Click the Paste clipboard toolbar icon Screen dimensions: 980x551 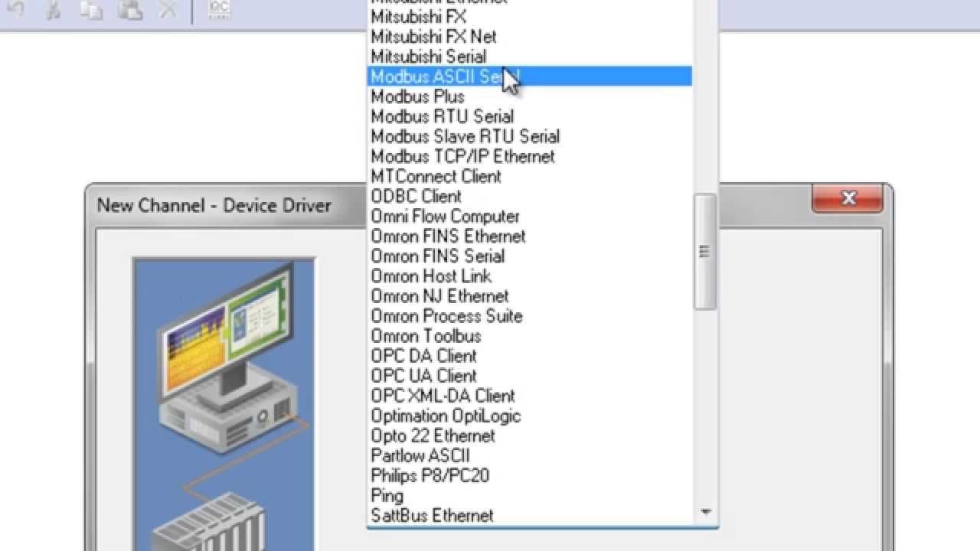point(132,10)
